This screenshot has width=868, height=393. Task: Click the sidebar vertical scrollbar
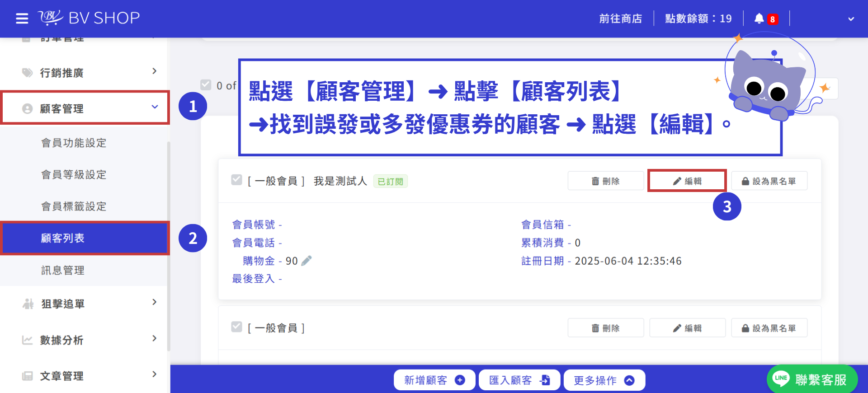point(169,246)
